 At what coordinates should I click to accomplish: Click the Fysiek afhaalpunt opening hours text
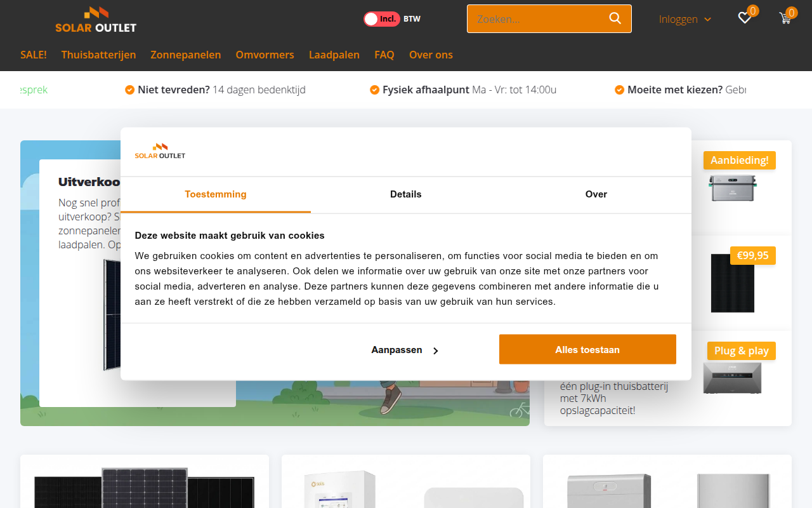coord(514,90)
